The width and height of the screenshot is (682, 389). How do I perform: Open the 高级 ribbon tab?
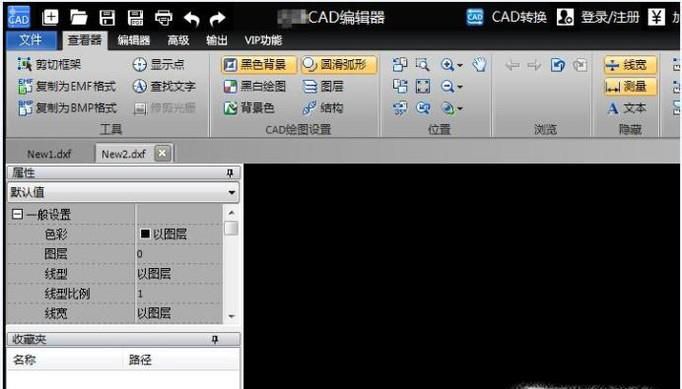point(178,40)
